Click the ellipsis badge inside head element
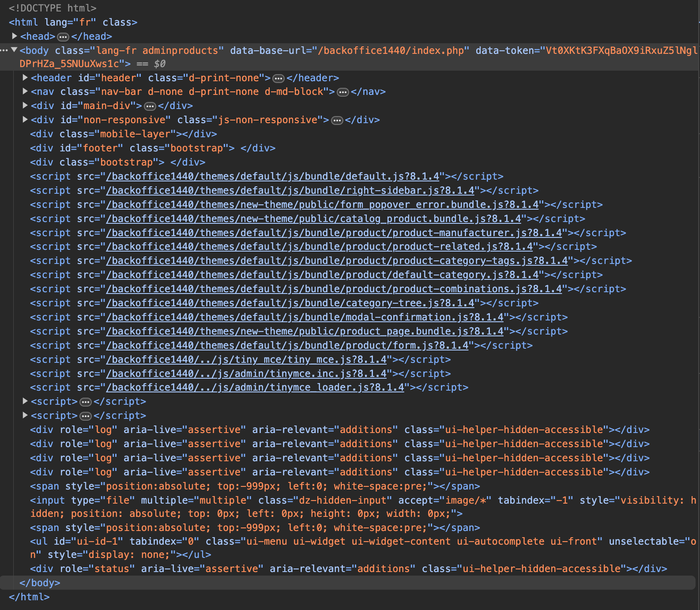 pyautogui.click(x=63, y=37)
